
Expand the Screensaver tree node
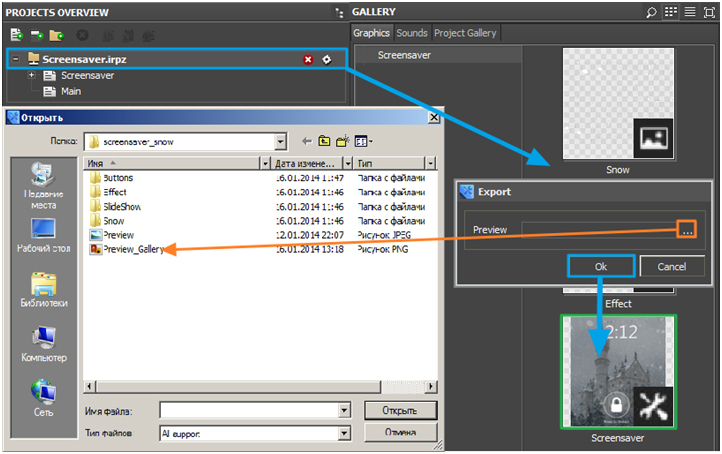32,76
